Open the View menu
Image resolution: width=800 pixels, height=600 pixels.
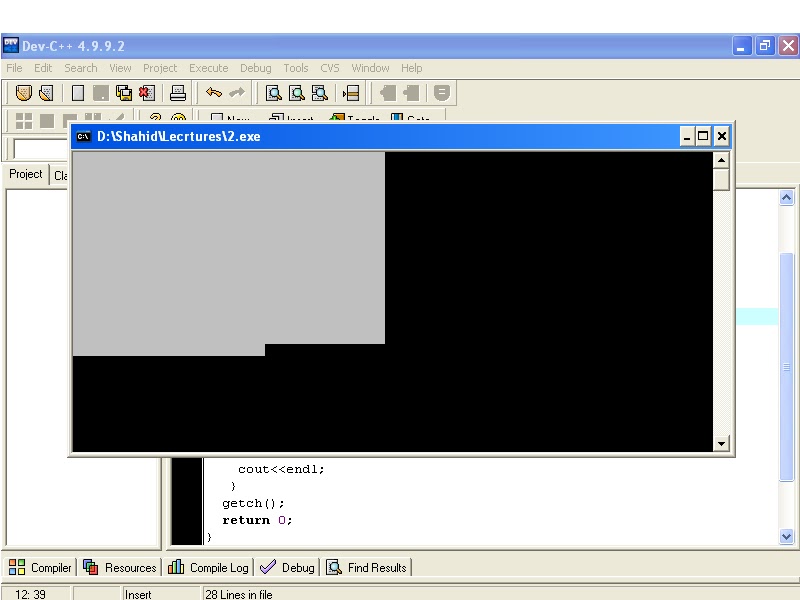point(120,68)
